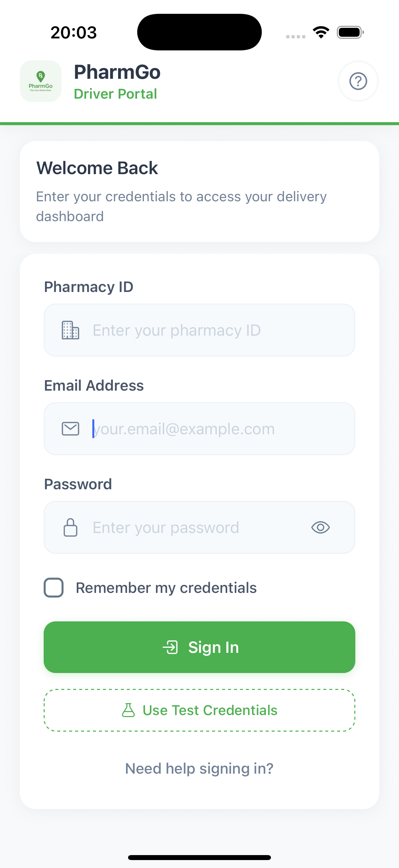Tap the Remember my credentials label
The width and height of the screenshot is (399, 868).
(166, 588)
